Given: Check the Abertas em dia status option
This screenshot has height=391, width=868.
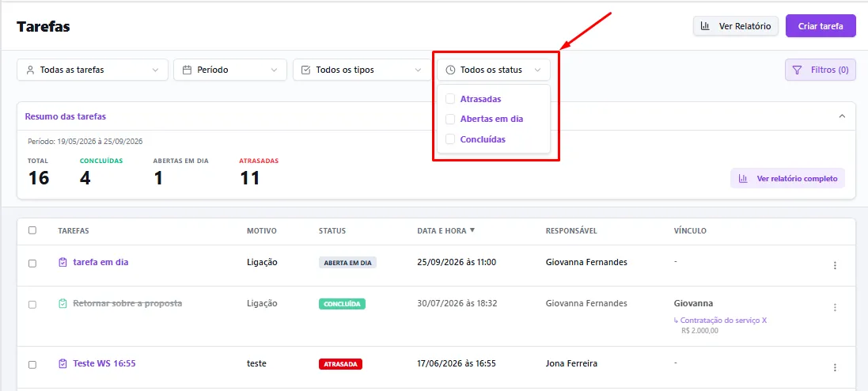Looking at the screenshot, I should pos(450,119).
